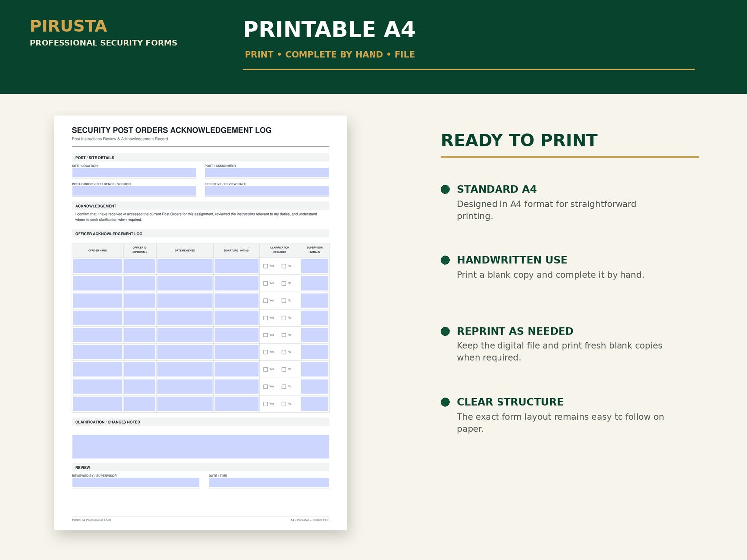Click the Site / Location field
This screenshot has width=747, height=560.
[134, 173]
